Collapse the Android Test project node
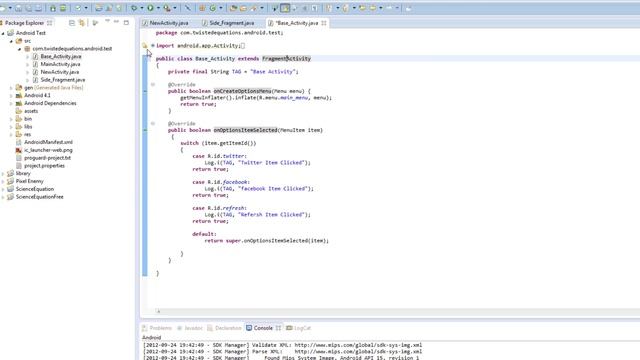 (3, 33)
